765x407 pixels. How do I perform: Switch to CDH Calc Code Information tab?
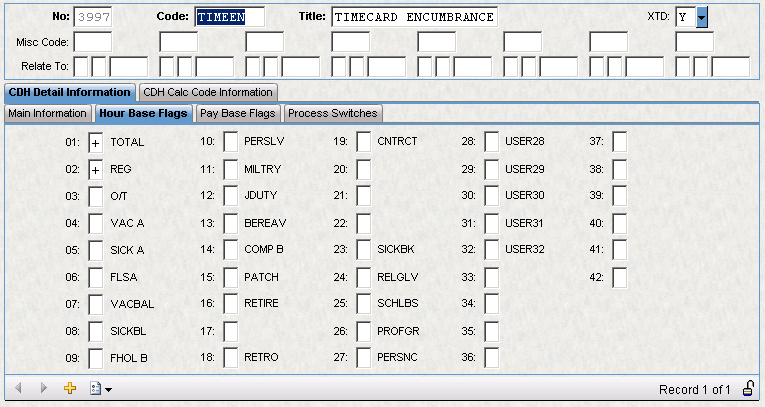pos(207,93)
